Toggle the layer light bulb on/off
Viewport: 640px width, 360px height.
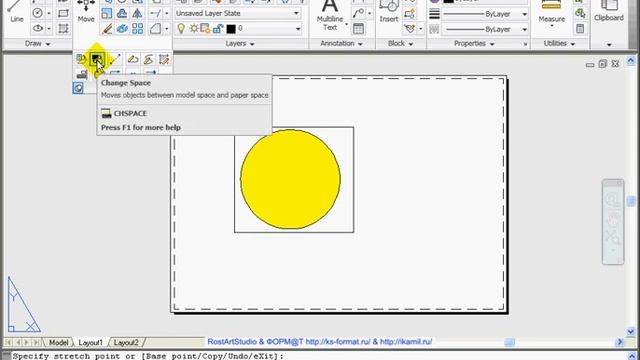tap(181, 28)
